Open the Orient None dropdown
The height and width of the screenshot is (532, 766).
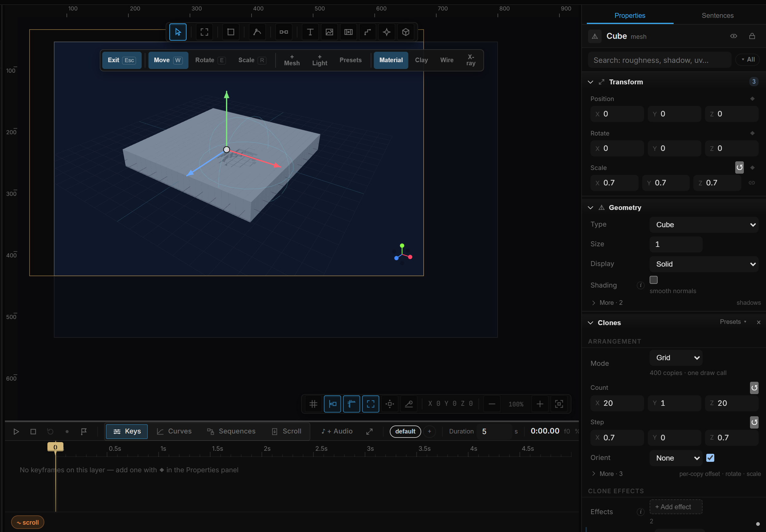(676, 458)
